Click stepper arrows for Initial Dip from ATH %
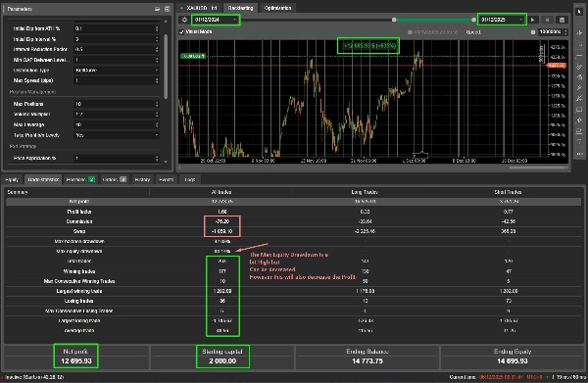Image resolution: width=588 pixels, height=383 pixels. pos(157,28)
